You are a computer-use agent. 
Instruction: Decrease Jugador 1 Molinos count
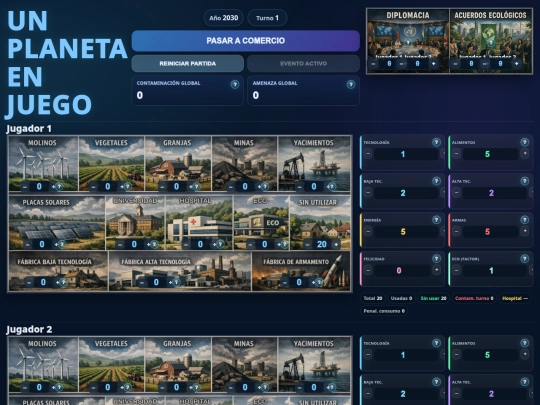tap(25, 187)
